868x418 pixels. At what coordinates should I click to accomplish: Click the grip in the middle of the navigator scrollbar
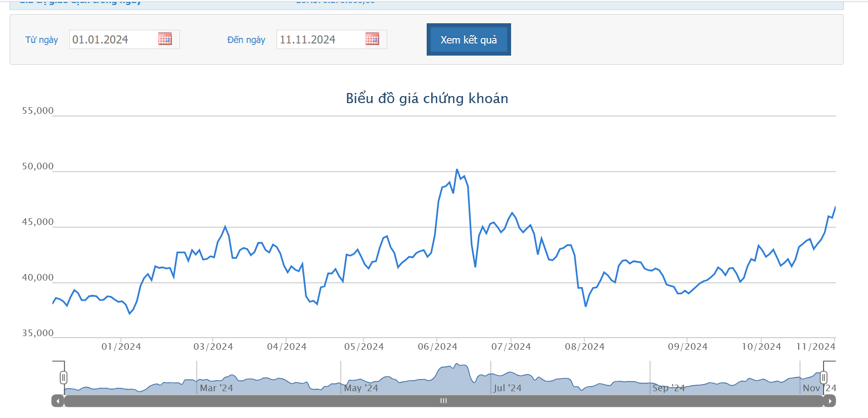[443, 401]
